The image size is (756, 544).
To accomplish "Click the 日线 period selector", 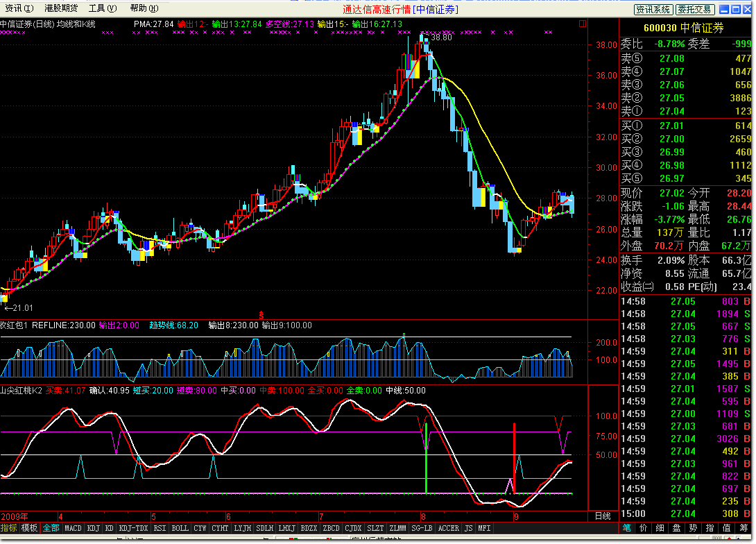I will click(x=603, y=516).
